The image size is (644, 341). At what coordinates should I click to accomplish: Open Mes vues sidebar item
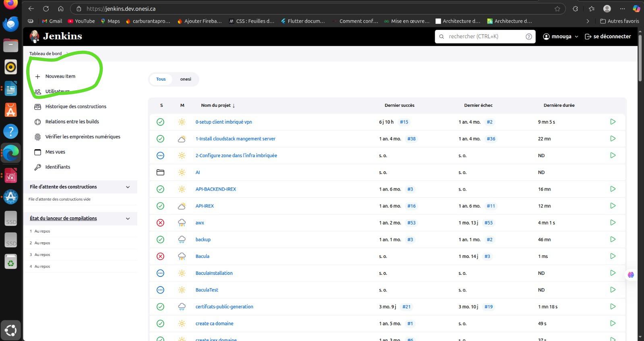(x=50, y=152)
